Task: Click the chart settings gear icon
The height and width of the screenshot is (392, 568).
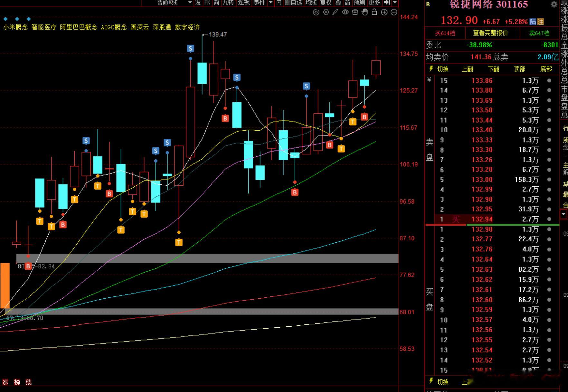Action: point(326,12)
